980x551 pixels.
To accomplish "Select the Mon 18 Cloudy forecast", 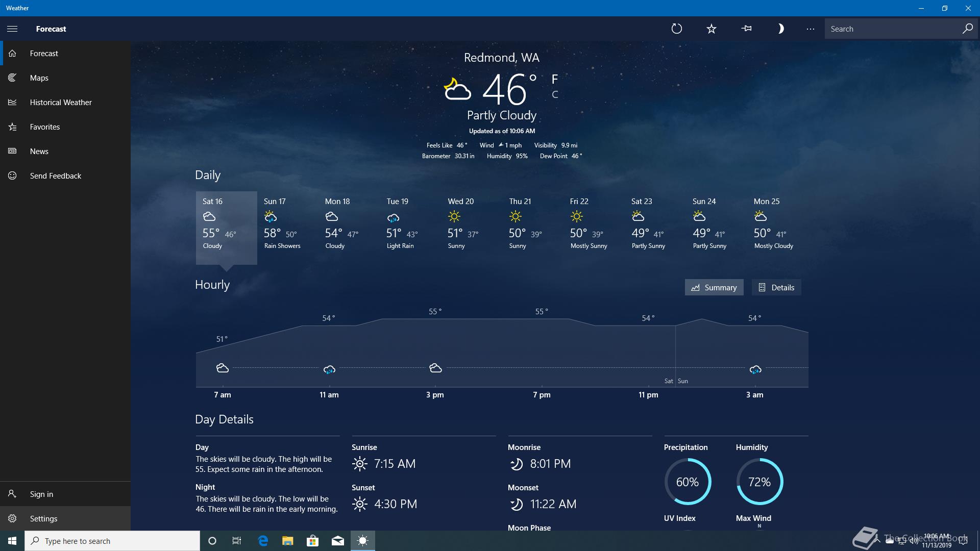I will pyautogui.click(x=349, y=228).
